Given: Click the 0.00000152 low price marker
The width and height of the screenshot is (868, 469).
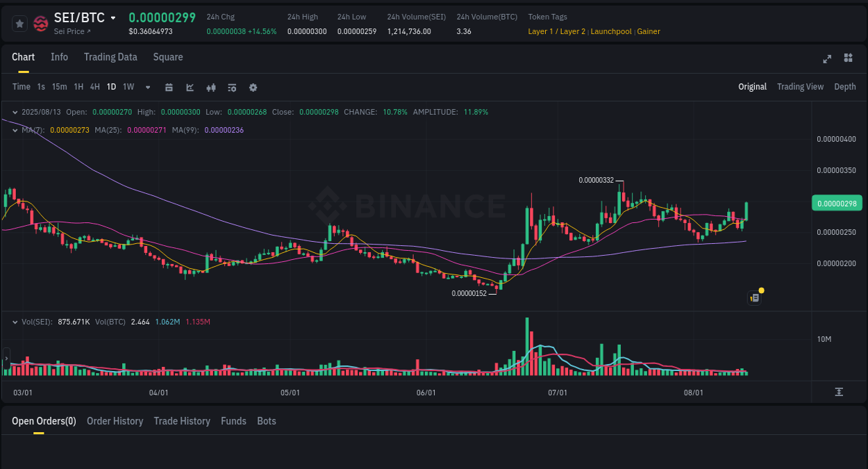Looking at the screenshot, I should click(469, 293).
